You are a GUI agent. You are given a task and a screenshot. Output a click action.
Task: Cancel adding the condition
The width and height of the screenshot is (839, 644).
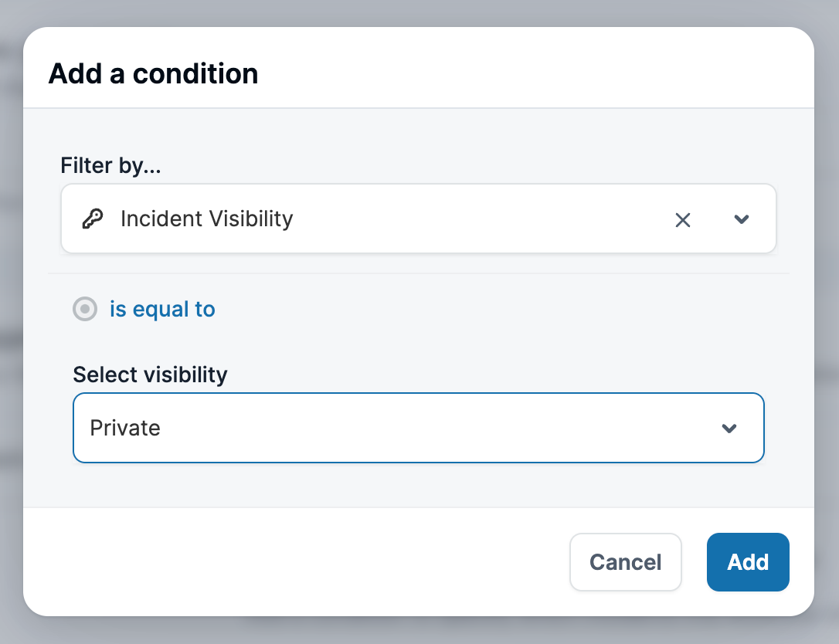(x=626, y=562)
